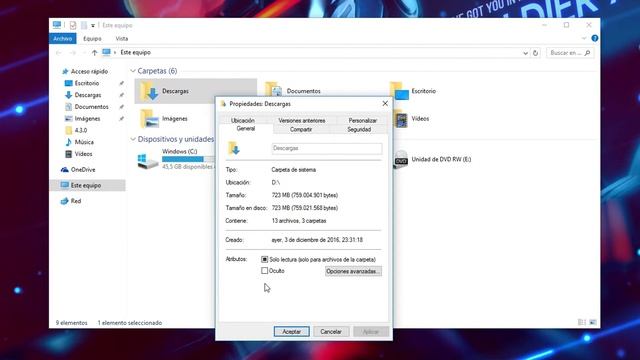640x360 pixels.
Task: Collapse the Carpetas (6) group
Action: [133, 71]
